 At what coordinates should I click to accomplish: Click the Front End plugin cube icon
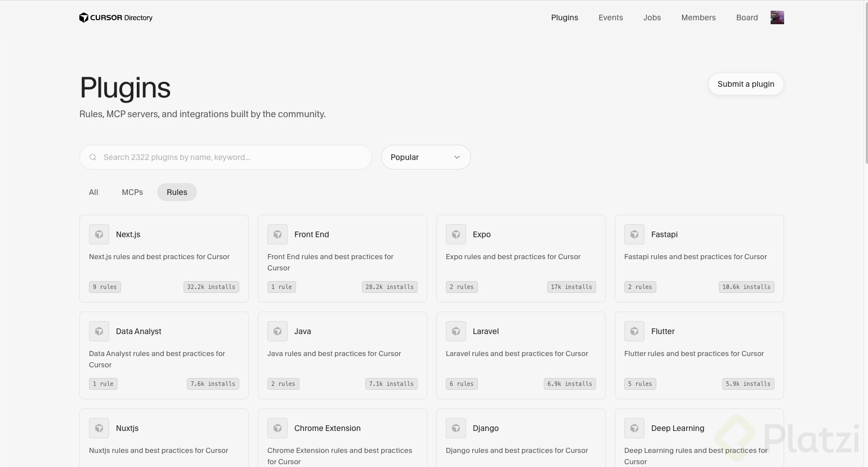(278, 234)
